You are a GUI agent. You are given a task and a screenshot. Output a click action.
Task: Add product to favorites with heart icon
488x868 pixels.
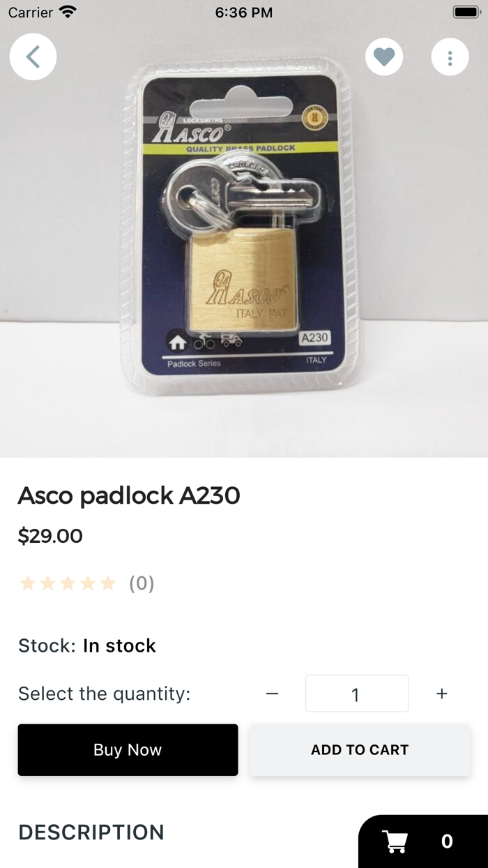click(384, 57)
